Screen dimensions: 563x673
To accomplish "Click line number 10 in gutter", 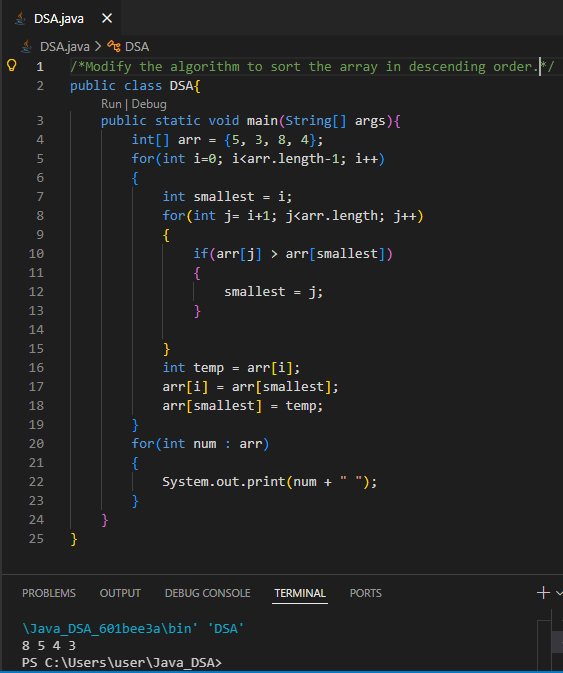I will 36,254.
